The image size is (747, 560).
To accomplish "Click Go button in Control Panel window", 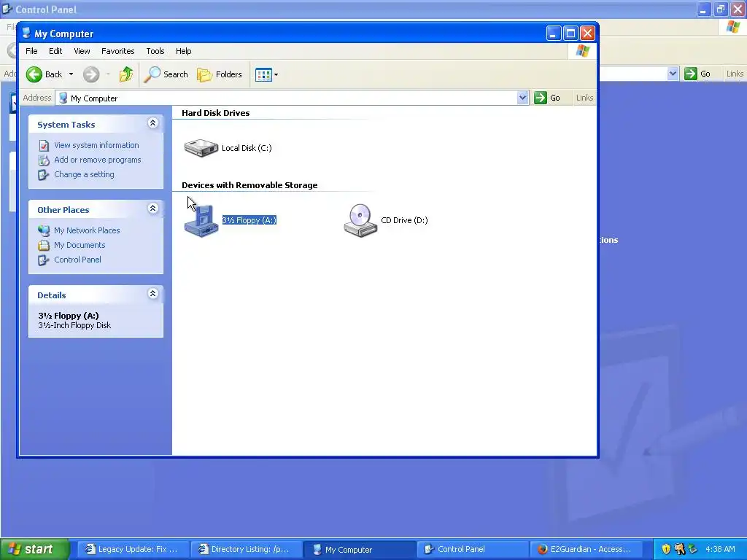I will 698,74.
